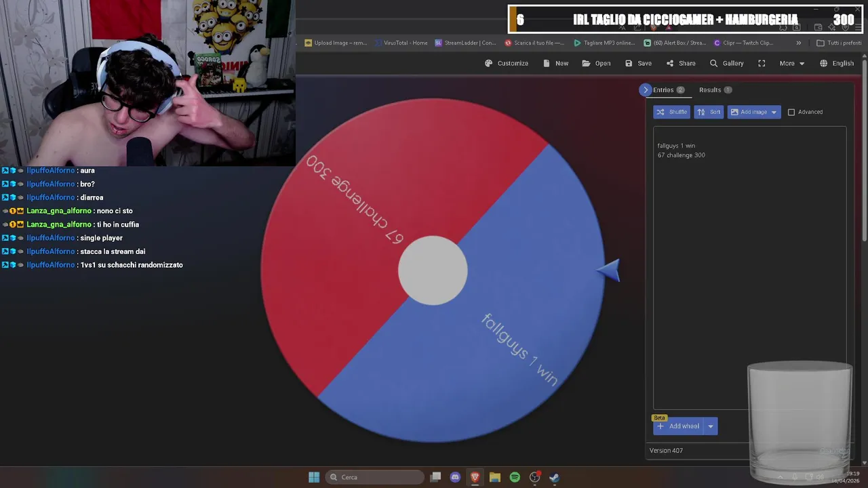The height and width of the screenshot is (488, 868).
Task: Change language from English
Action: 837,63
